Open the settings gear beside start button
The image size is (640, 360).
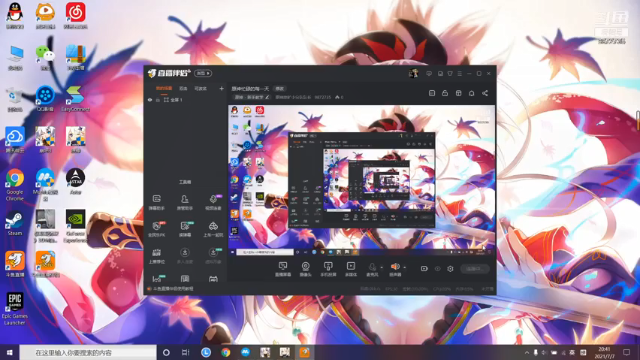[x=450, y=269]
